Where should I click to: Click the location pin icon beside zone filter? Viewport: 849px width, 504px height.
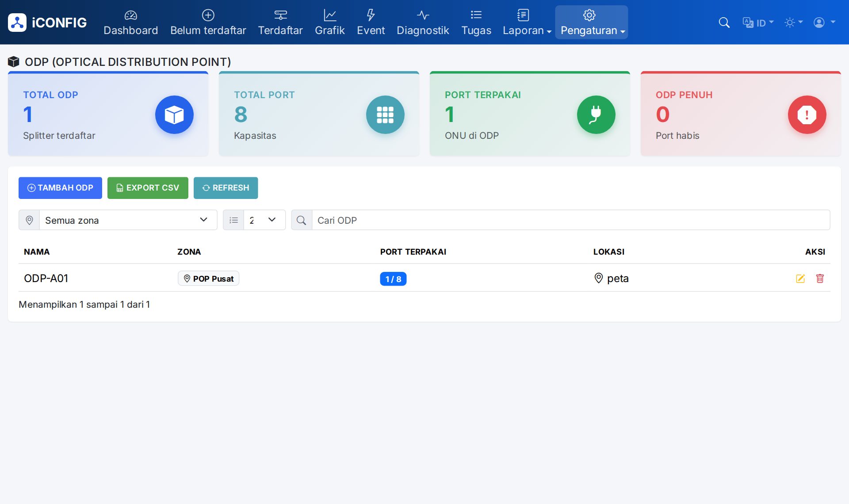pos(29,220)
